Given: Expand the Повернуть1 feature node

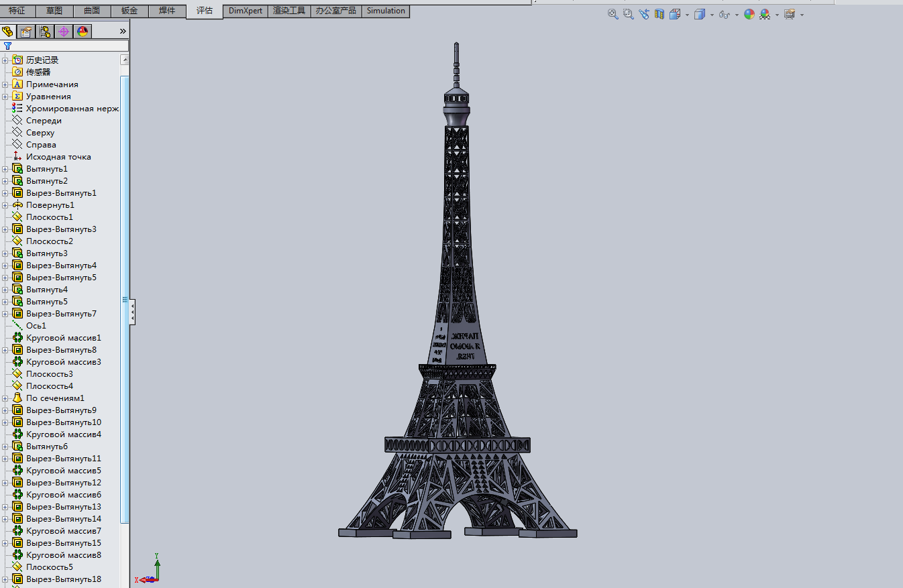Looking at the screenshot, I should tap(5, 205).
